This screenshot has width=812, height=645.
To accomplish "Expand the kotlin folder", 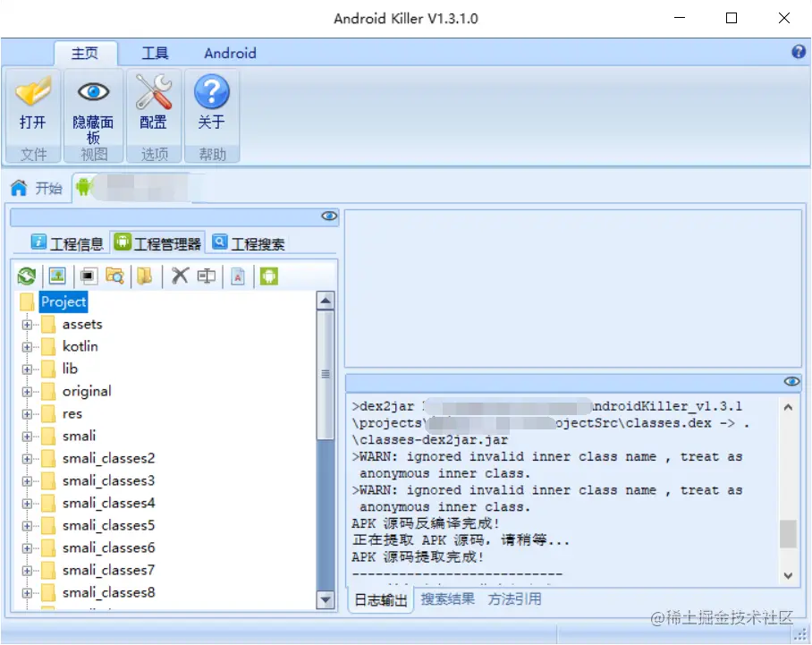I will (27, 347).
